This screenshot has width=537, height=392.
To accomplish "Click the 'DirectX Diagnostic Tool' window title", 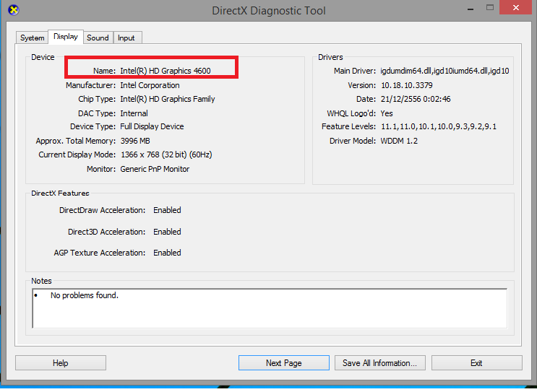I will (269, 11).
